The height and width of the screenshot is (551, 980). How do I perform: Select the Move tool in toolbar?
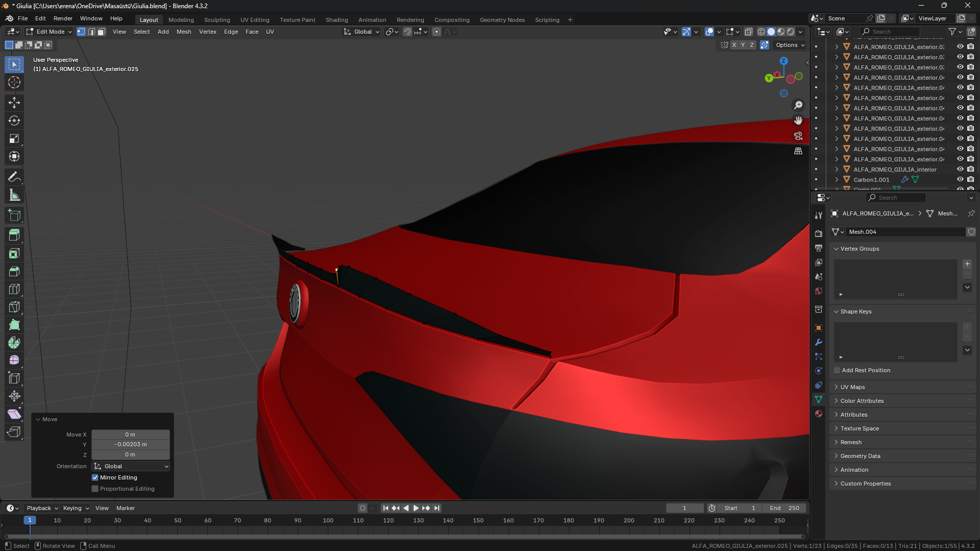(x=14, y=103)
